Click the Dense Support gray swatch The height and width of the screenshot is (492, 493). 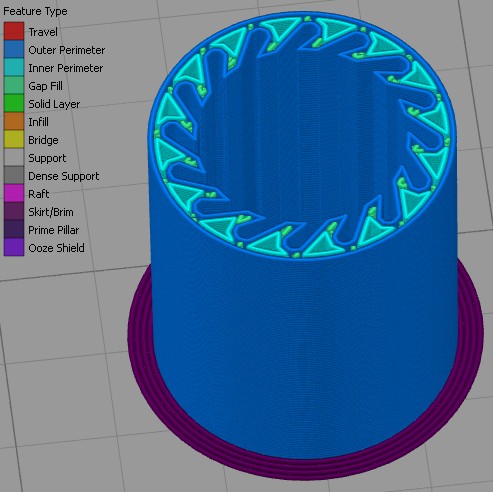[x=14, y=175]
